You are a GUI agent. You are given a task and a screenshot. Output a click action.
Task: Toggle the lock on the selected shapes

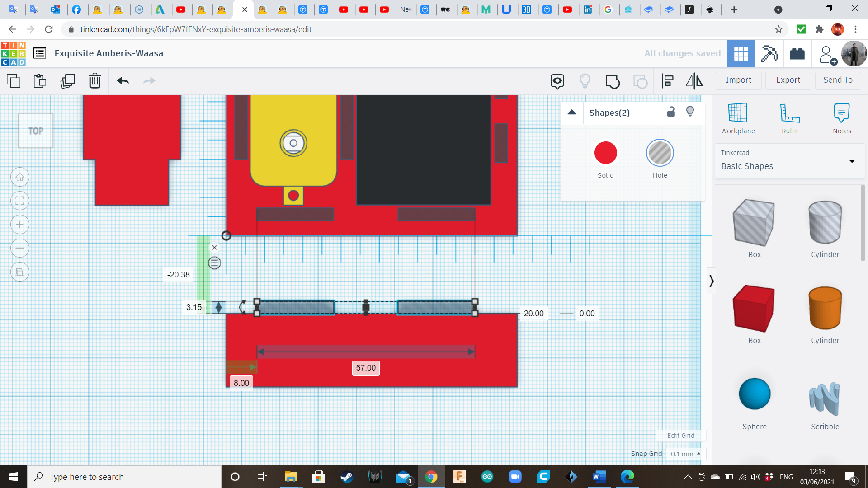[x=671, y=112]
